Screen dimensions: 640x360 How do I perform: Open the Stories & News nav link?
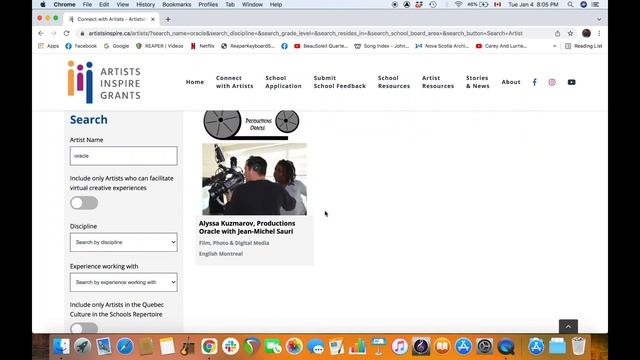[478, 82]
